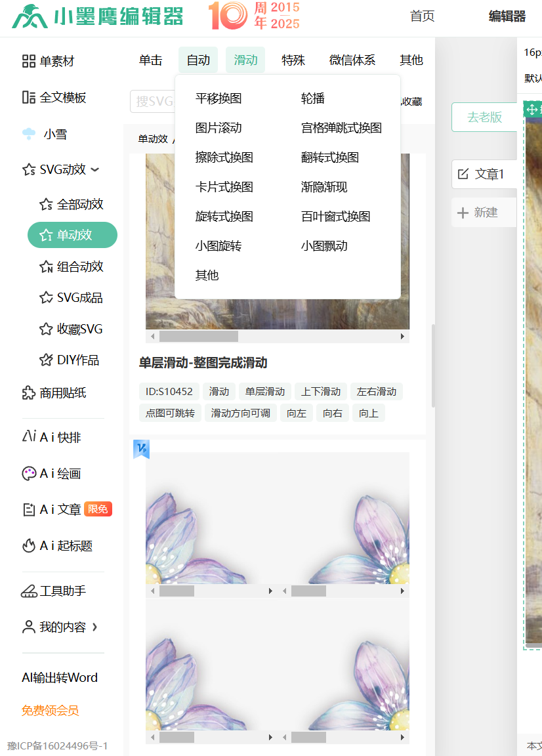The width and height of the screenshot is (542, 756).
Task: Click the 小雪 snow cloud icon
Action: coord(29,135)
